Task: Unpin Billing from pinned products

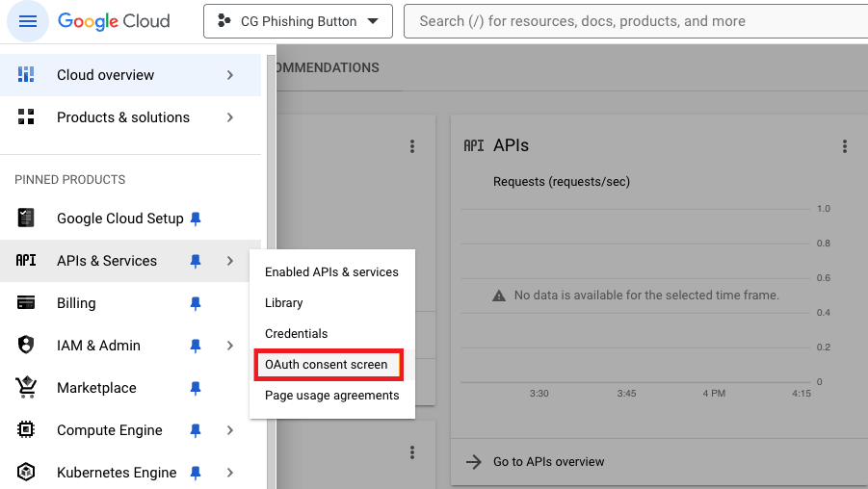Action: 196,303
